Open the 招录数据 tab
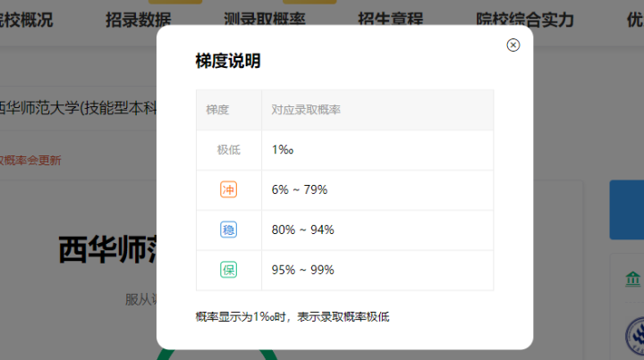 tap(138, 20)
